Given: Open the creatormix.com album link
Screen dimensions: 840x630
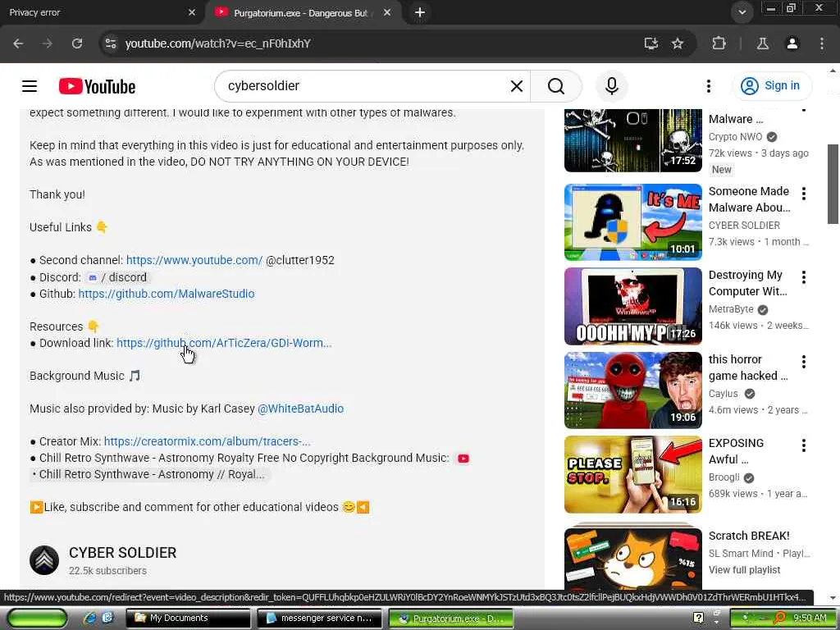Looking at the screenshot, I should click(208, 441).
